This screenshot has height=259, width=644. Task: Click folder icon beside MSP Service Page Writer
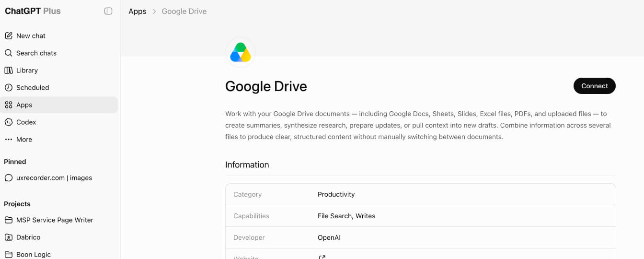click(x=9, y=220)
